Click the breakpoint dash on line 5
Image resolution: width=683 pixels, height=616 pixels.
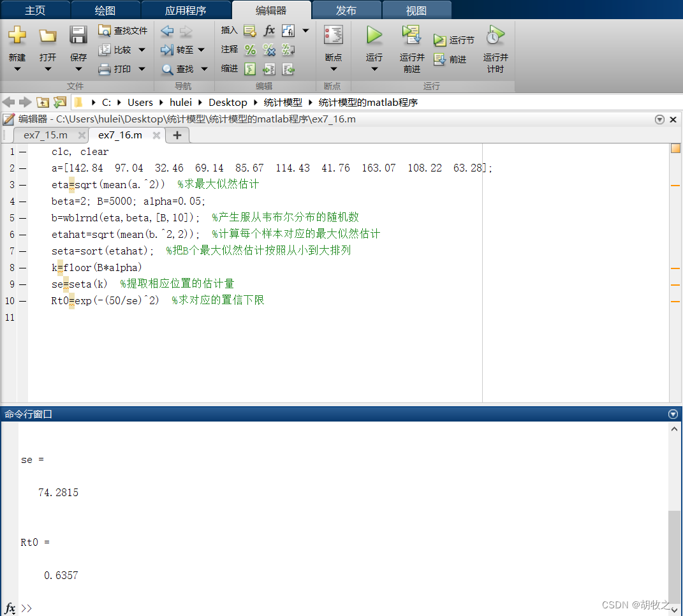(23, 218)
